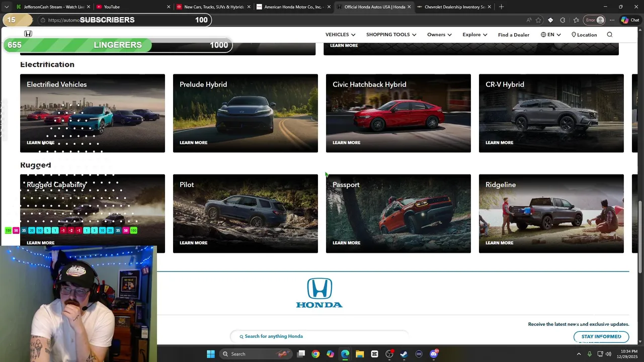Switch to Microsoft Edge in taskbar
The image size is (644, 362).
click(345, 354)
